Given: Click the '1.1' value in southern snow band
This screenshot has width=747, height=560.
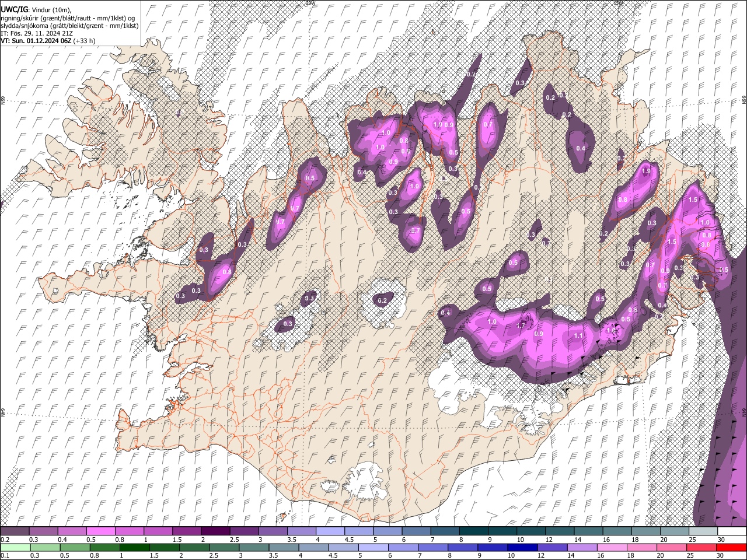Looking at the screenshot, I should pos(578,335).
